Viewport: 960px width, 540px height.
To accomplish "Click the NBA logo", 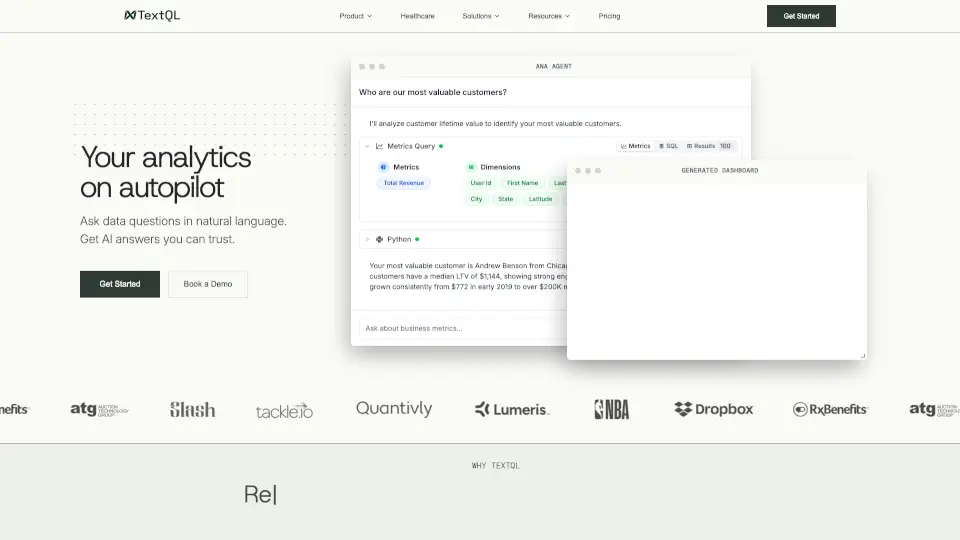I will [612, 409].
